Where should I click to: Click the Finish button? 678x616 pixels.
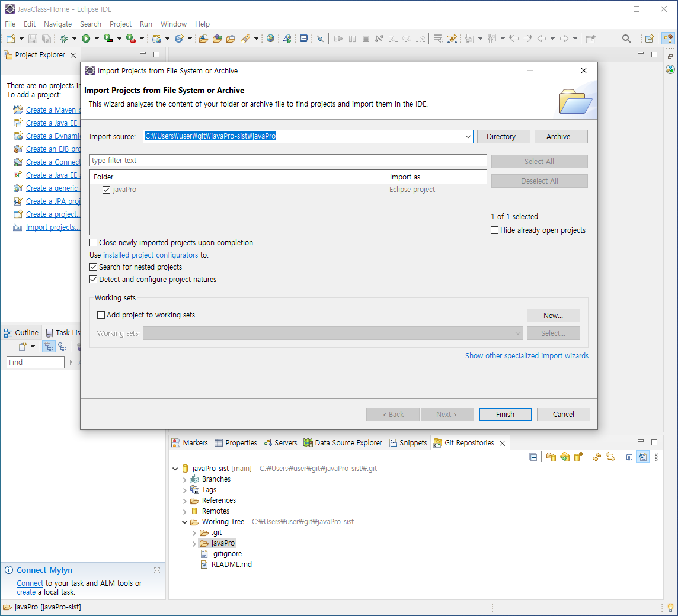tap(505, 415)
